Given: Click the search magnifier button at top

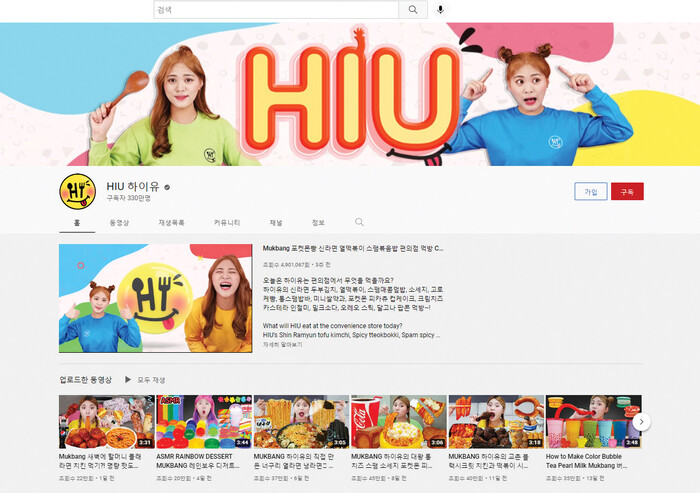Looking at the screenshot, I should point(413,9).
